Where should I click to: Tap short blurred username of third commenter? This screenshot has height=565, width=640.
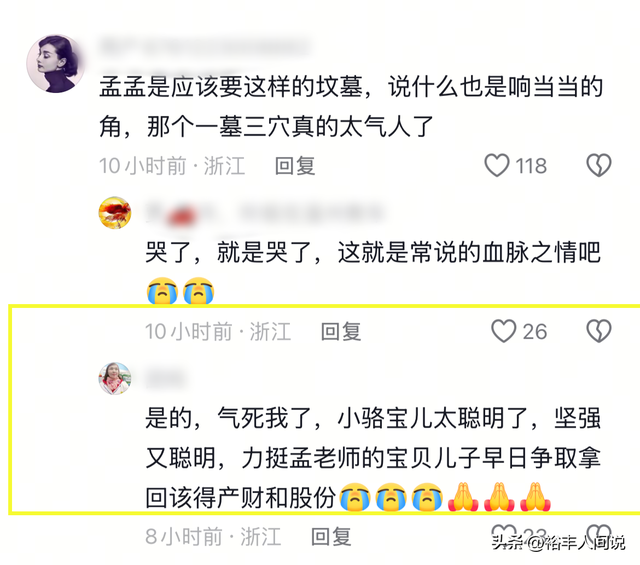click(165, 379)
